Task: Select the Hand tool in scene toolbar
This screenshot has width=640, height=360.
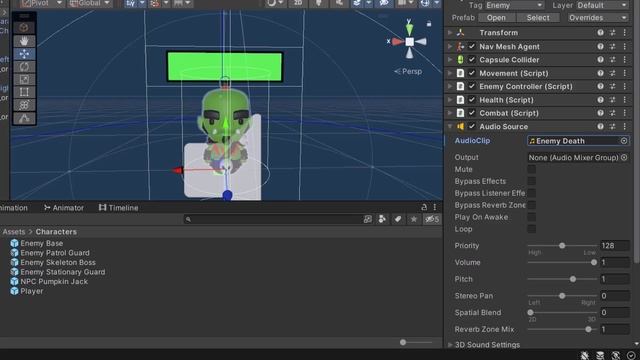Action: 24,41
